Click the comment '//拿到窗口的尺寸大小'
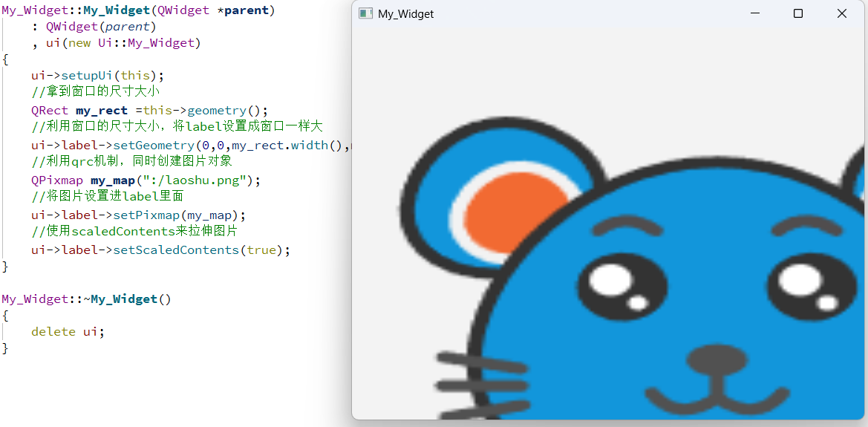This screenshot has width=868, height=427. click(95, 92)
